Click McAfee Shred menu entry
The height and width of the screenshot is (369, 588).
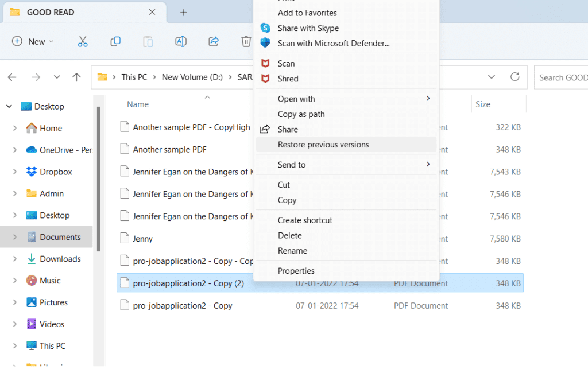click(346, 79)
